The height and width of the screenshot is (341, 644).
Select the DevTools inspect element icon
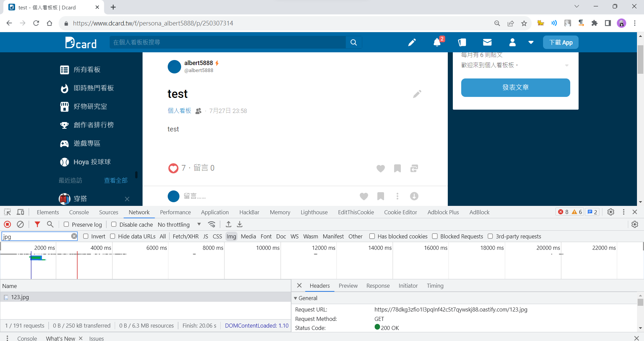[7, 212]
